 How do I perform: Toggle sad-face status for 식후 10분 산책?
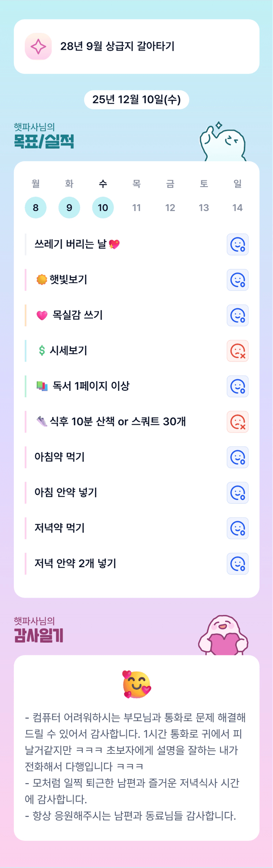(x=238, y=421)
